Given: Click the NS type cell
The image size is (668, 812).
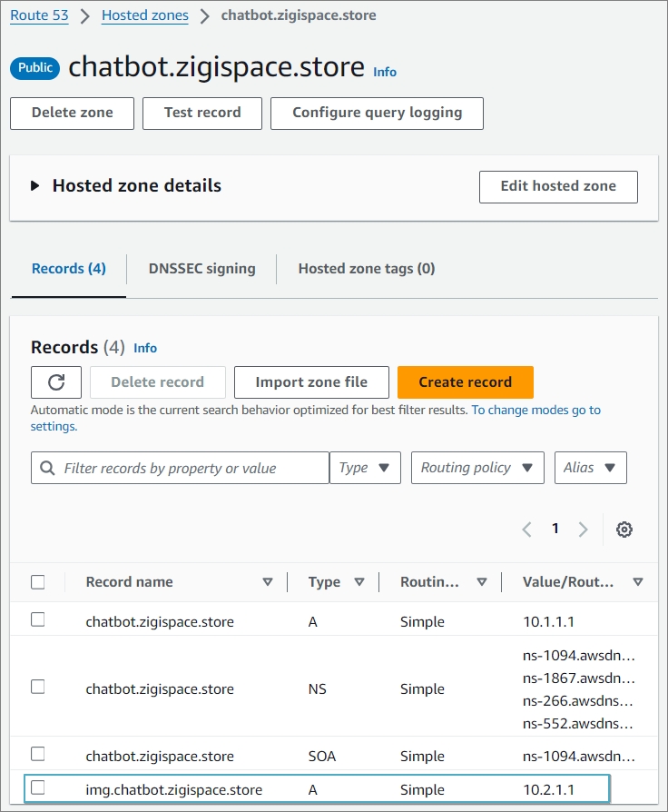Looking at the screenshot, I should (317, 688).
